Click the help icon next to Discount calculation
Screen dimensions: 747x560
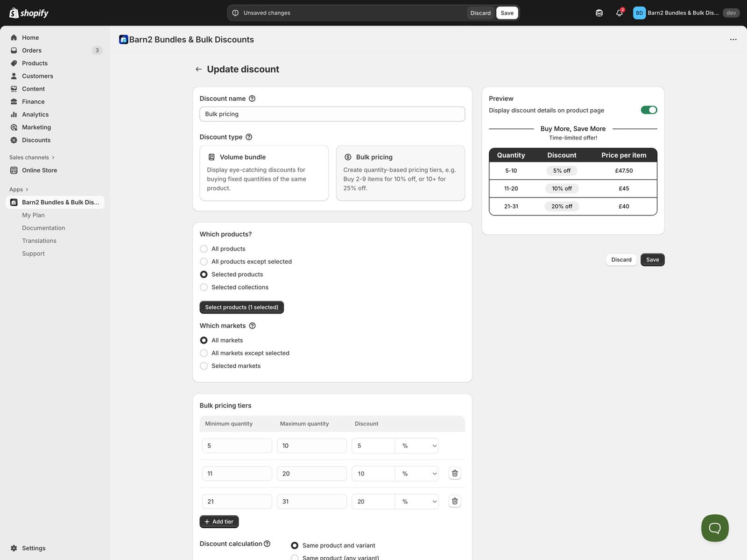tap(267, 544)
